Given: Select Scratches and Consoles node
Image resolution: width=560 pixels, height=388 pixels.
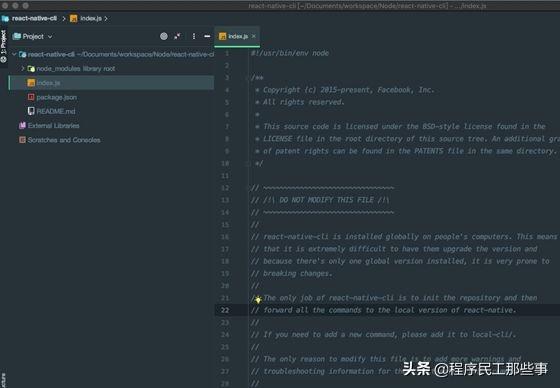Looking at the screenshot, I should pyautogui.click(x=64, y=140).
